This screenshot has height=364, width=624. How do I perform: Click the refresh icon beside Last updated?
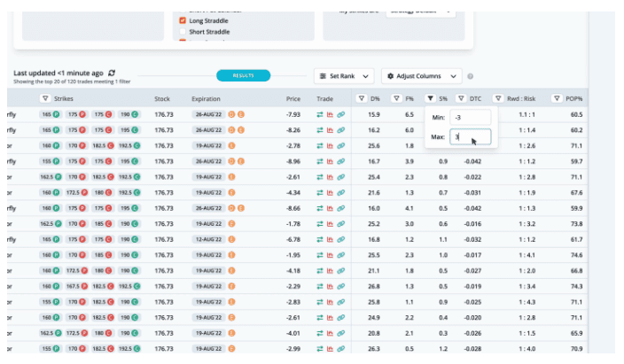point(112,73)
